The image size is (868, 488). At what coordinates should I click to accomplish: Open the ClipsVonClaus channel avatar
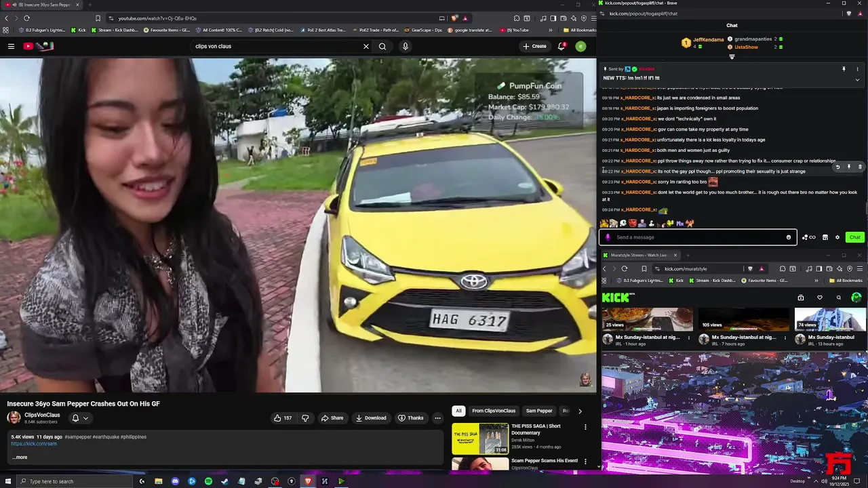[14, 418]
